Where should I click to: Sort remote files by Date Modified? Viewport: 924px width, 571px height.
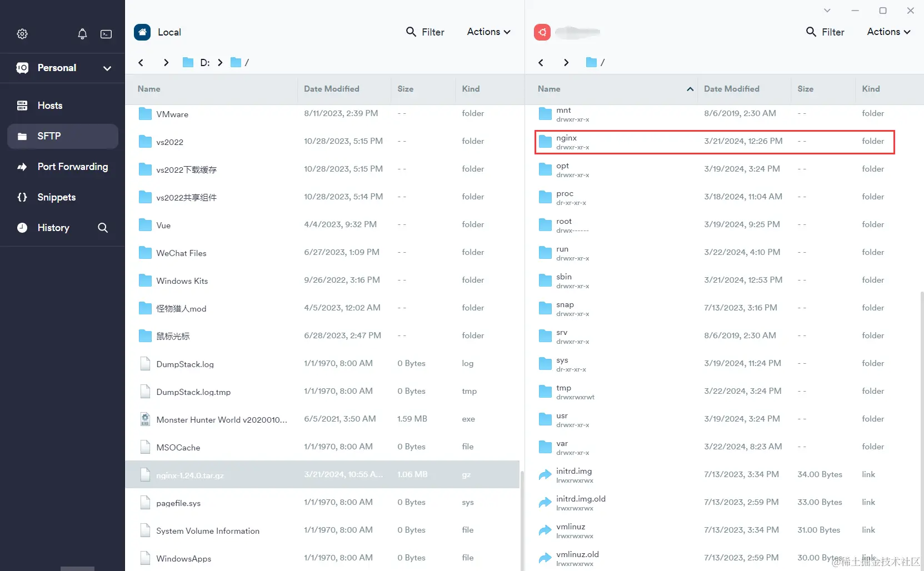pos(732,89)
